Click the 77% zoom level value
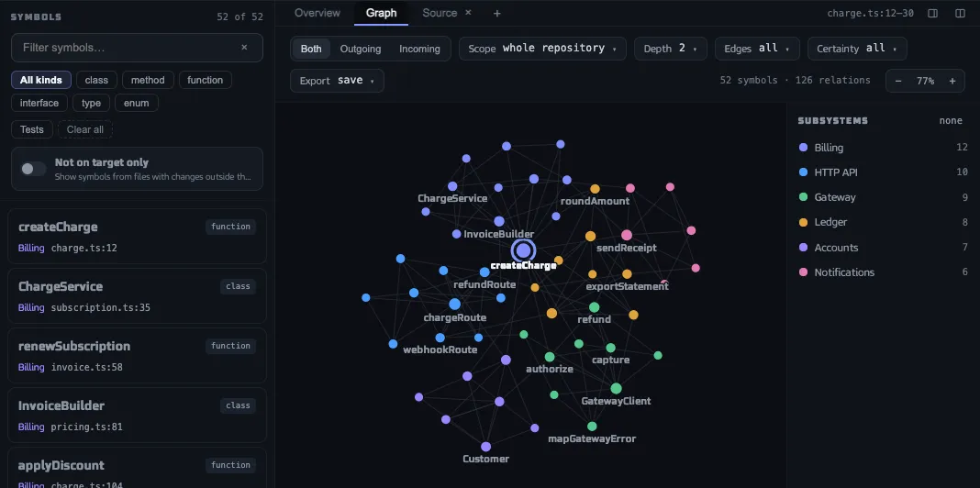 926,81
